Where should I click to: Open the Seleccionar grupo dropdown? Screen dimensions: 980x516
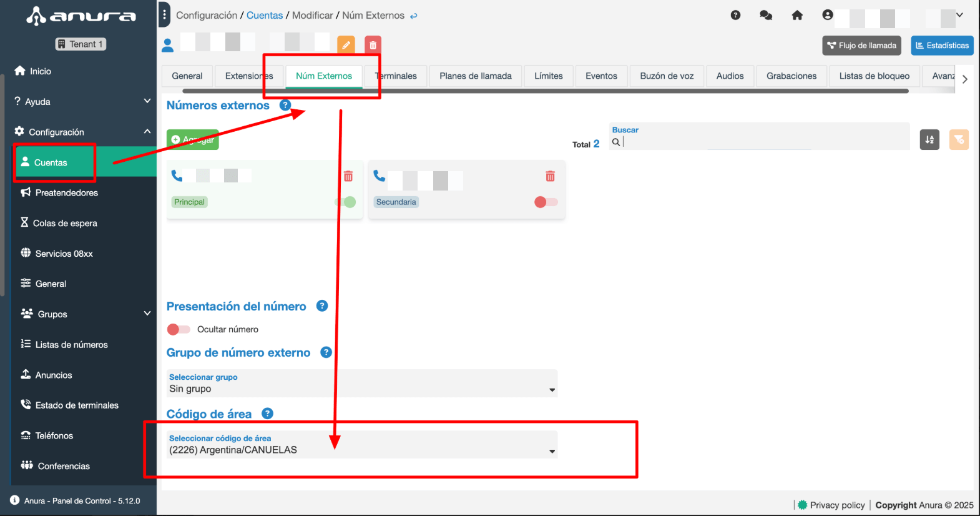362,384
